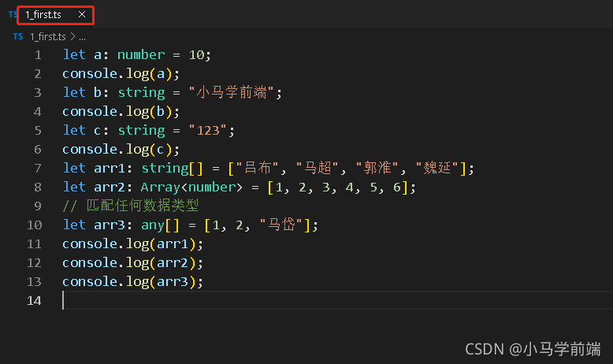Click the string "魏延" in the array
Screen dimensions: 613x364
(437, 168)
